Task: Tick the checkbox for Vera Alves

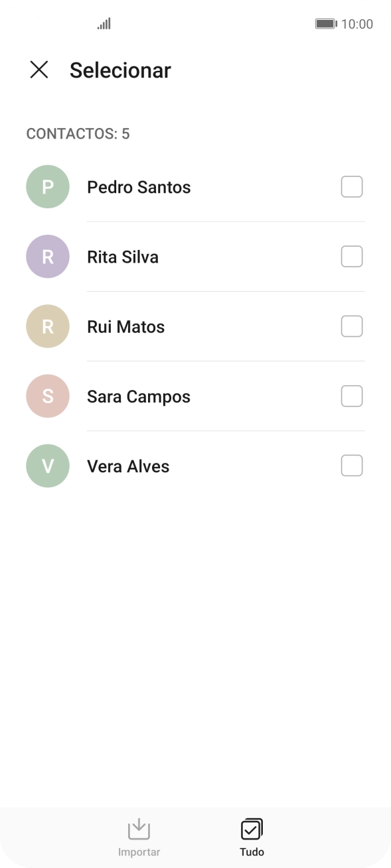Action: (x=352, y=465)
